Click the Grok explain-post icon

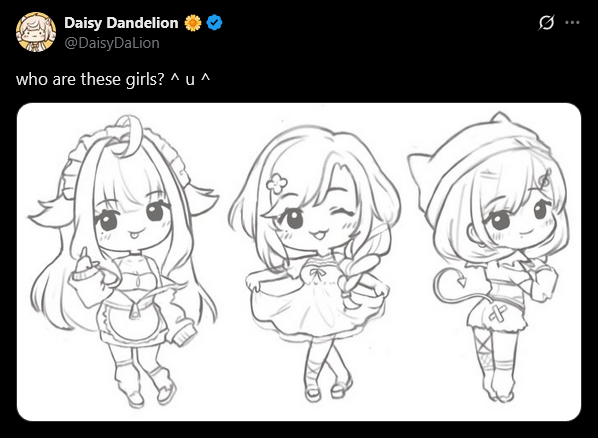[546, 23]
